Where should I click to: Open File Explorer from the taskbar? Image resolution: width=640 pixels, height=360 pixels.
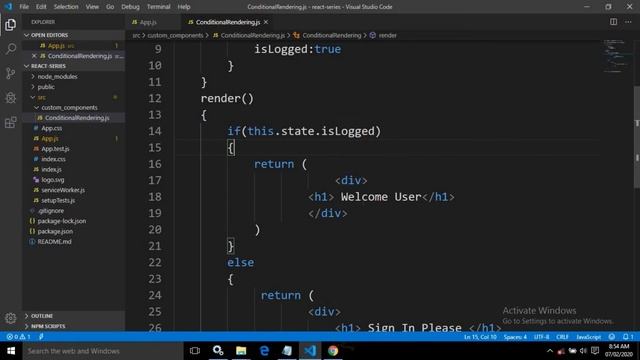coord(241,351)
